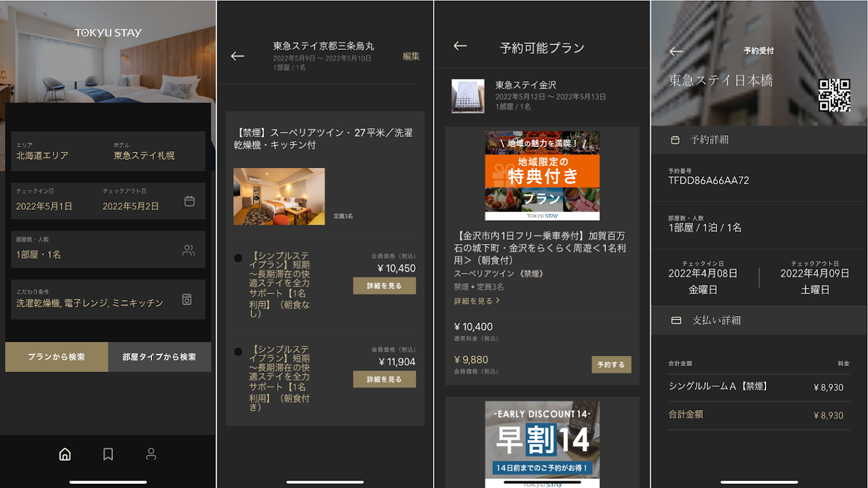The width and height of the screenshot is (868, 488).
Task: Expand 詳細を見る link with chevron
Action: (x=477, y=301)
